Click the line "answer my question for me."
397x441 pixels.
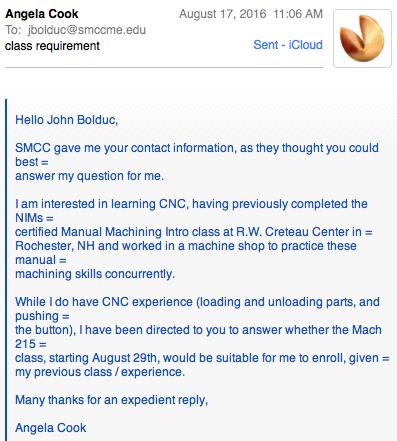coord(89,176)
